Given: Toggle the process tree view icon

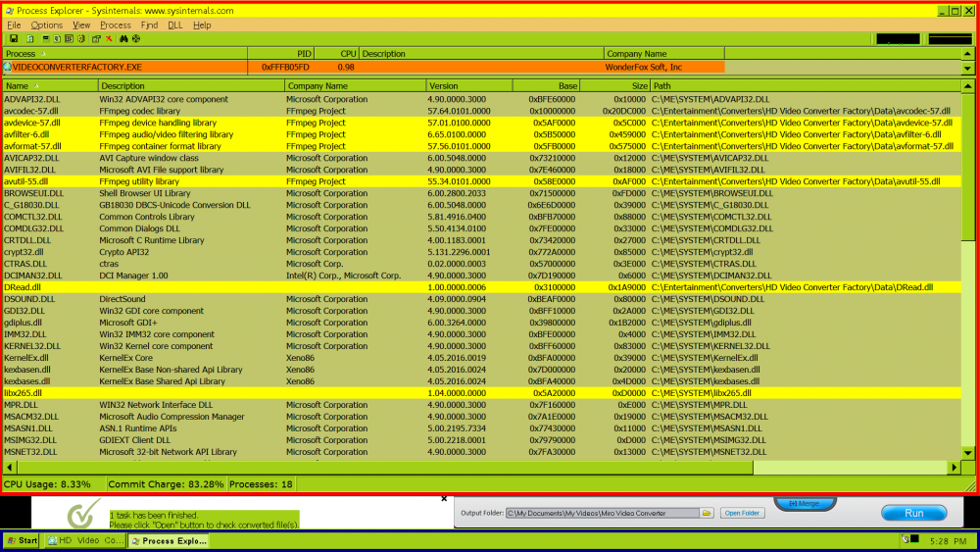Looking at the screenshot, I should click(x=57, y=39).
